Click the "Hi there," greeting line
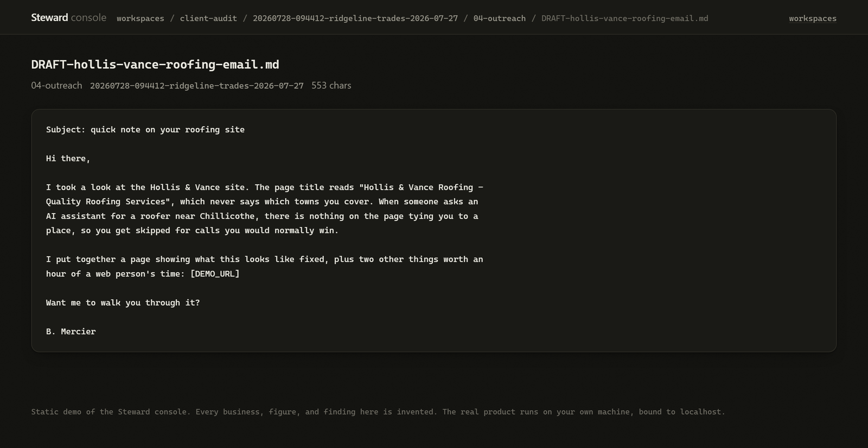The height and width of the screenshot is (448, 868). (68, 158)
